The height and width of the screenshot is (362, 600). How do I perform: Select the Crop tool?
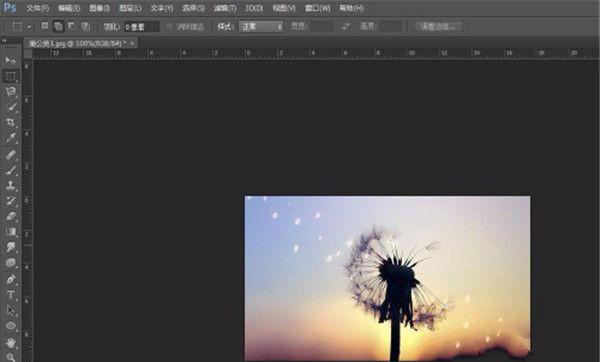10,122
